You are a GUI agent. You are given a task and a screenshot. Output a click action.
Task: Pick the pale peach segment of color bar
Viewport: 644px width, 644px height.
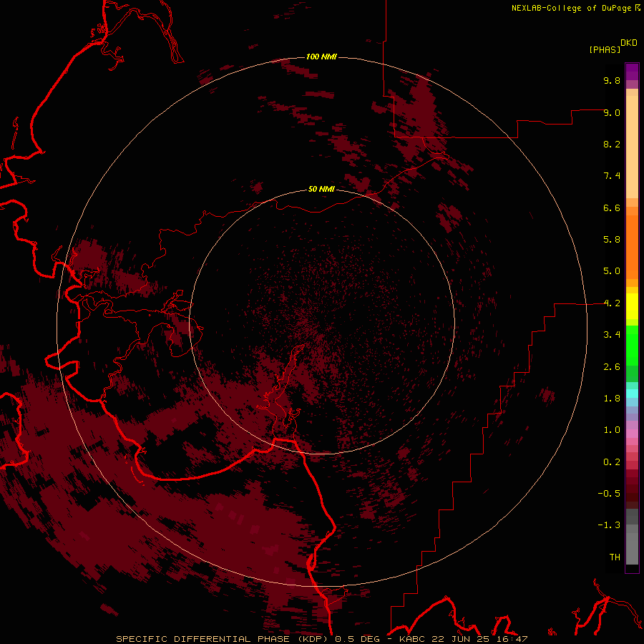point(632,147)
